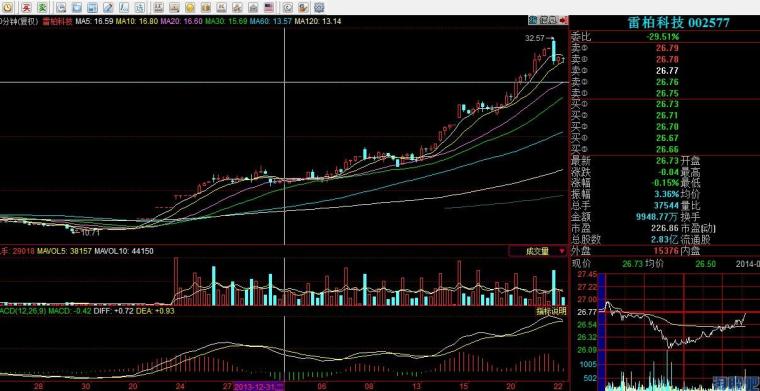Click the 选 stock selection toolbar icon
The image size is (760, 391).
click(x=139, y=7)
